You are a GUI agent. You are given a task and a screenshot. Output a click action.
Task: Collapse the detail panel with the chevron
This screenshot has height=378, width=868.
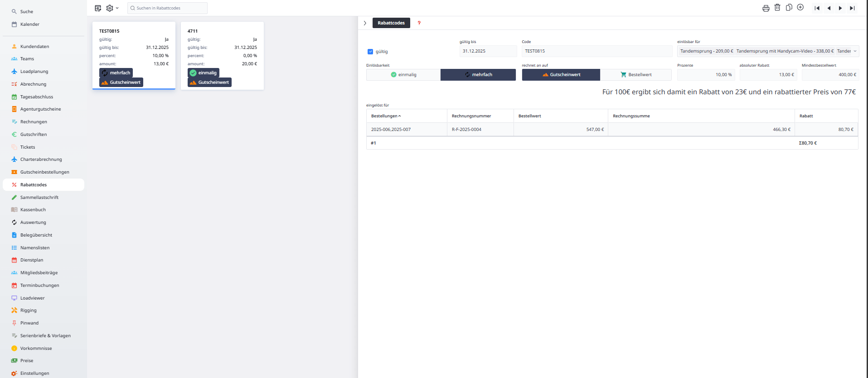pyautogui.click(x=365, y=23)
